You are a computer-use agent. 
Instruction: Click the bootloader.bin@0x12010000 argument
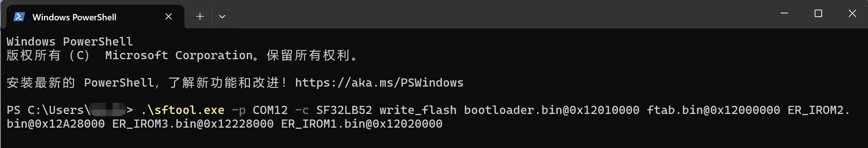point(551,110)
